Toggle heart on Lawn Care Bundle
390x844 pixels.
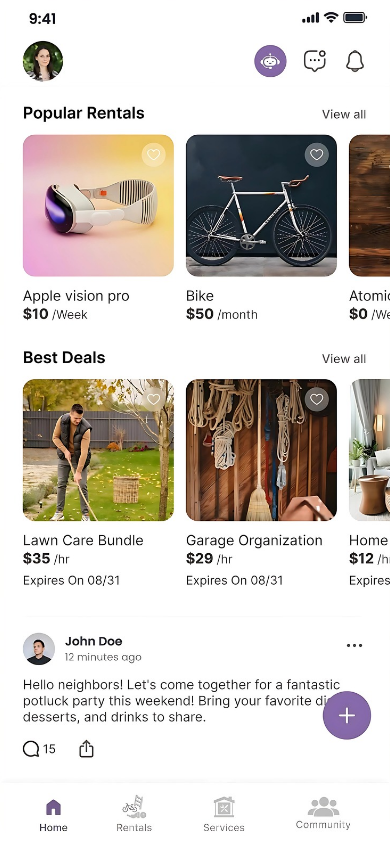coord(154,399)
